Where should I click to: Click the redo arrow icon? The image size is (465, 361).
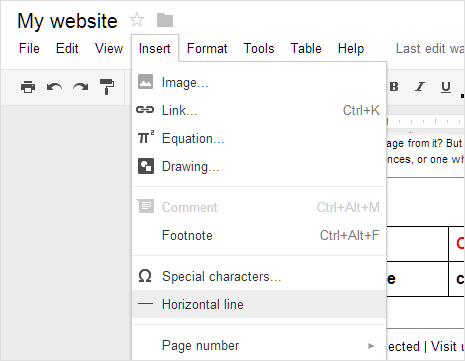point(81,87)
